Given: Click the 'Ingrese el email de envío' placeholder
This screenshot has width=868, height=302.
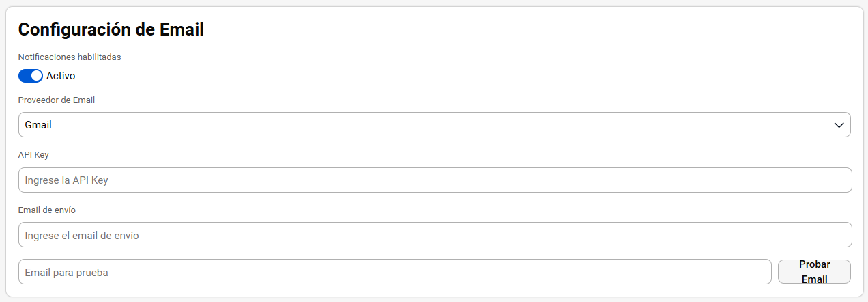Looking at the screenshot, I should [x=82, y=235].
